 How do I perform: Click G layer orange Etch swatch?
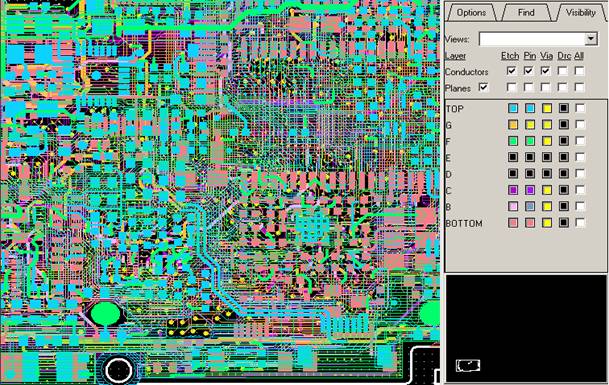(x=513, y=124)
